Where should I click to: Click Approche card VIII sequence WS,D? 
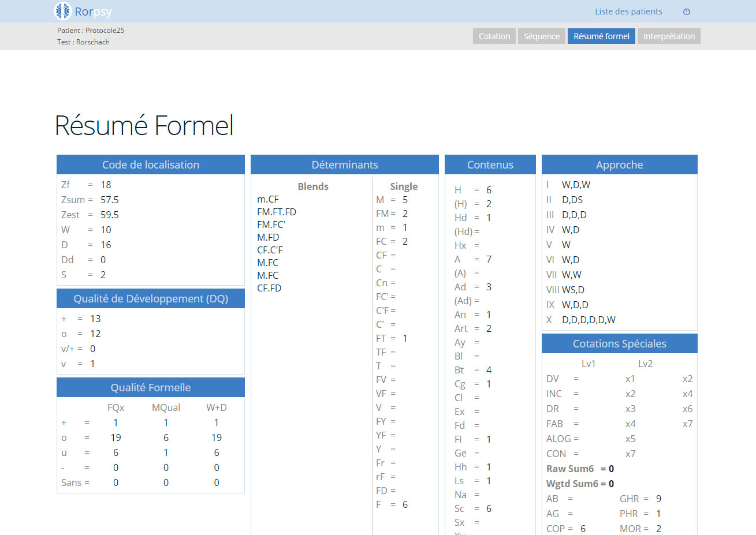tap(573, 290)
